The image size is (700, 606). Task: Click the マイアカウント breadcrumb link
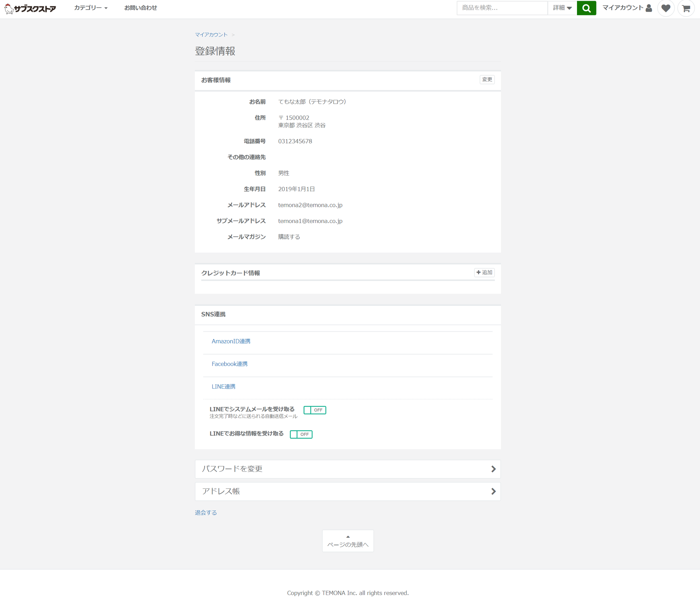coord(211,35)
